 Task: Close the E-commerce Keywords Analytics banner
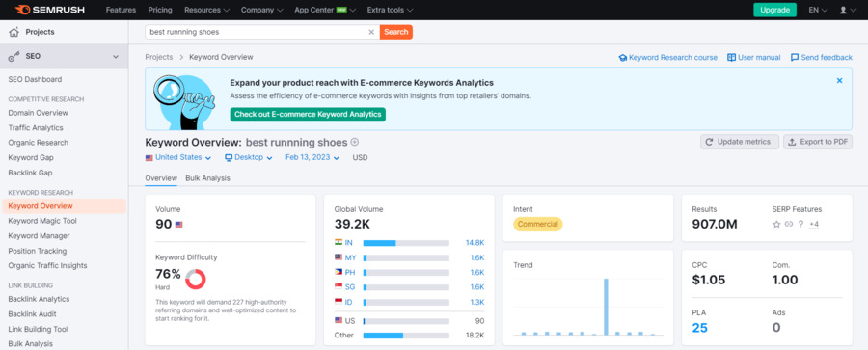pyautogui.click(x=839, y=81)
